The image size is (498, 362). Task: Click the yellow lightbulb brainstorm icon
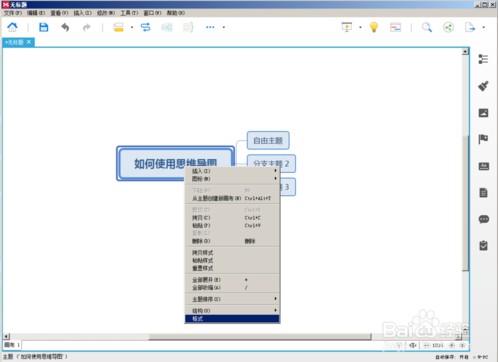click(374, 27)
